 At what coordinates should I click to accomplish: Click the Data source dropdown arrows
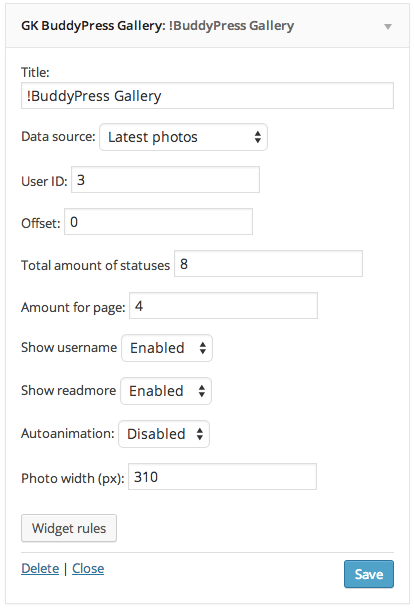coord(258,137)
